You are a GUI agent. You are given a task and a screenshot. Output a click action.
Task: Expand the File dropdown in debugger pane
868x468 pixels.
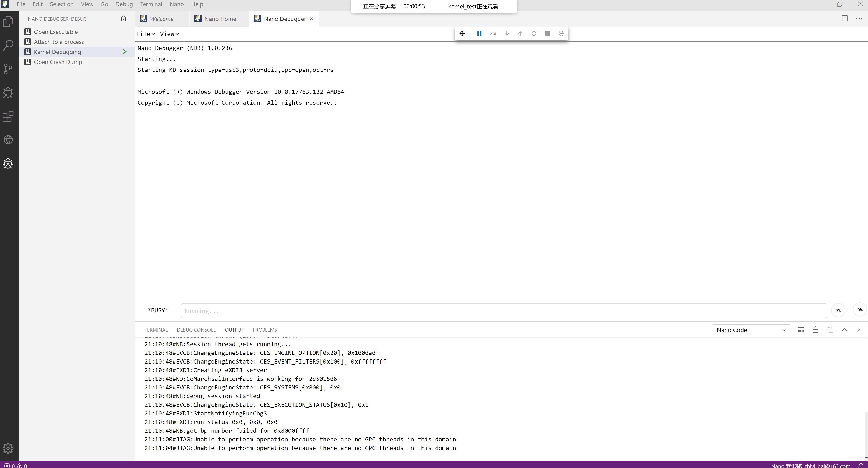click(146, 34)
